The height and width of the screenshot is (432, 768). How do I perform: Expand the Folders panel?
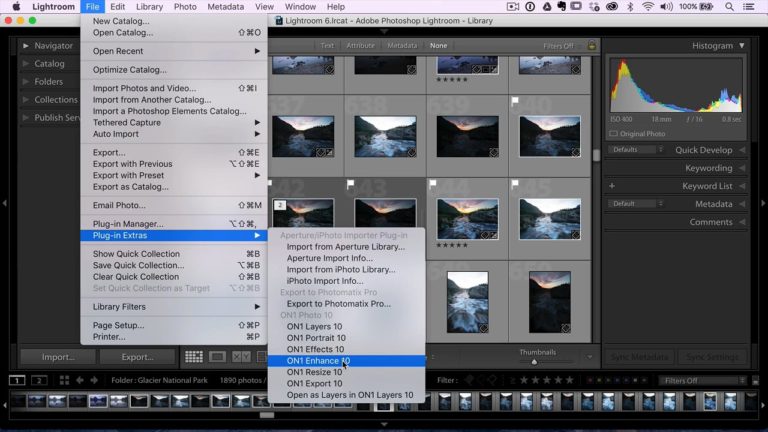coord(25,82)
